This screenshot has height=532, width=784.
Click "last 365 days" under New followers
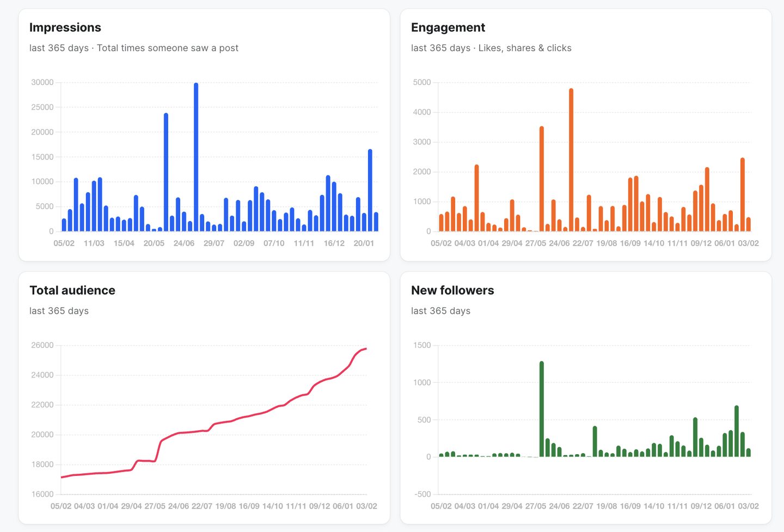440,311
